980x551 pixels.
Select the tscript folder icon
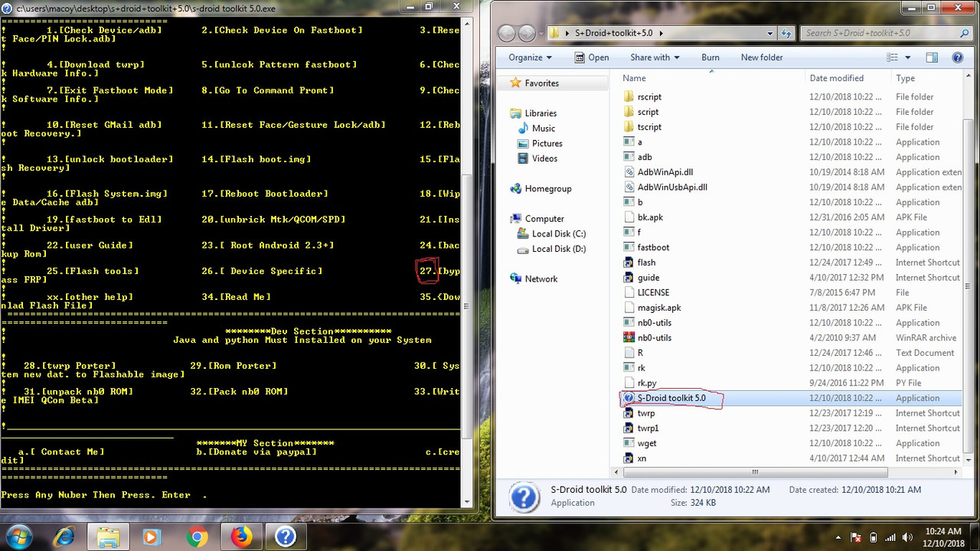coord(629,127)
